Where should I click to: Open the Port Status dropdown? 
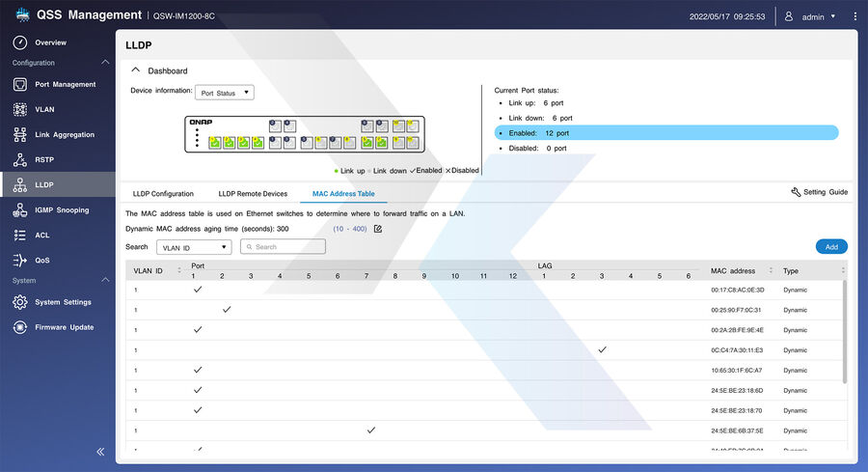point(224,93)
